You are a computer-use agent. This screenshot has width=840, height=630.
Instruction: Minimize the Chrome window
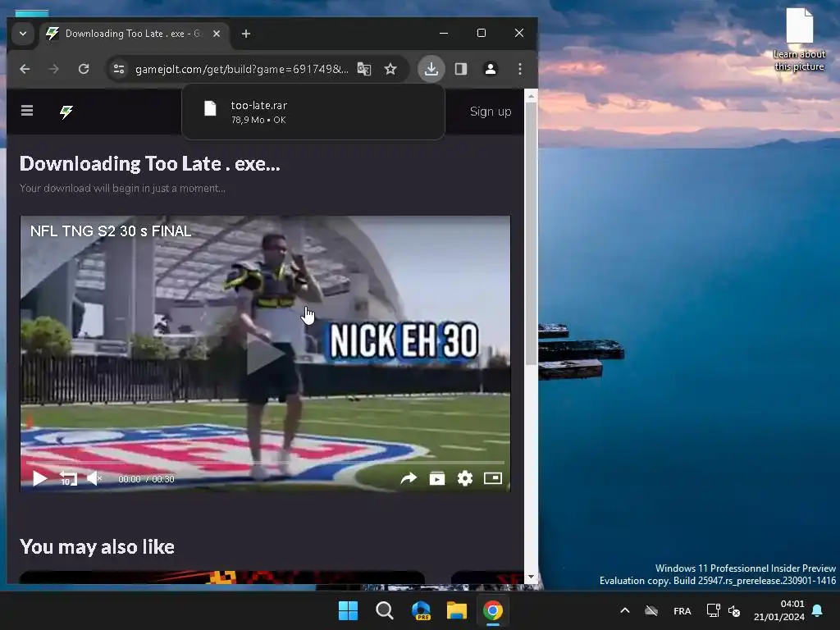point(444,33)
